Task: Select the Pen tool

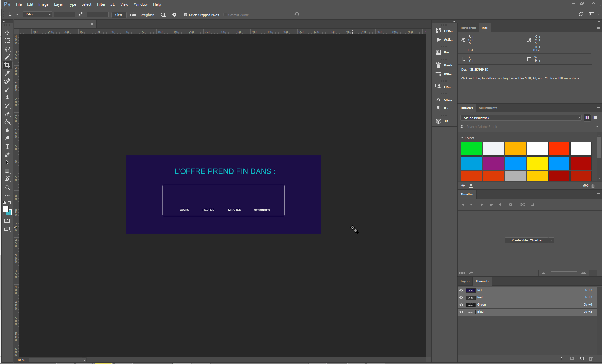Action: click(7, 154)
